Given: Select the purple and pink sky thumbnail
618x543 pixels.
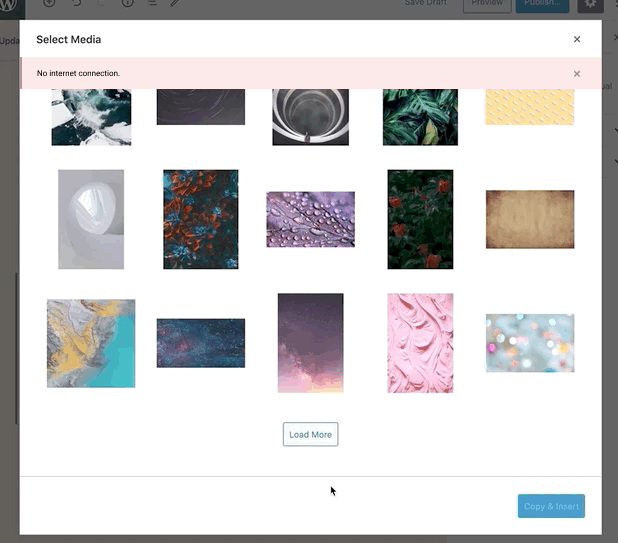Looking at the screenshot, I should [310, 343].
